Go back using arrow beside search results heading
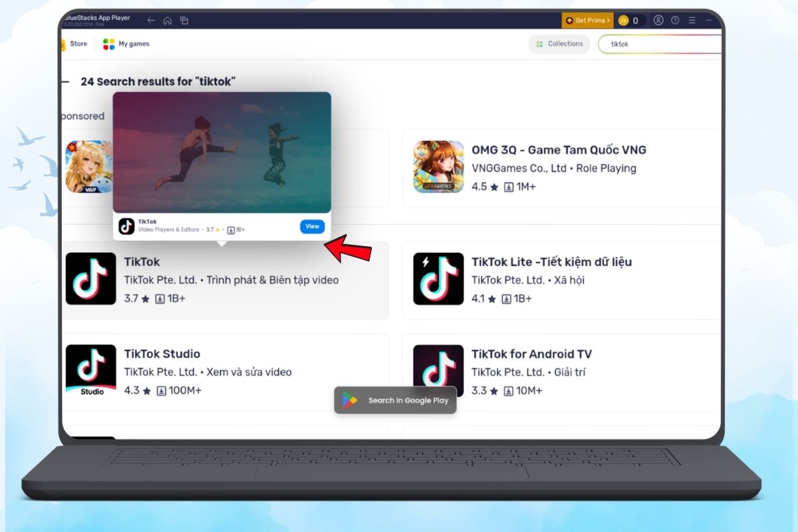This screenshot has width=798, height=532. coord(65,82)
